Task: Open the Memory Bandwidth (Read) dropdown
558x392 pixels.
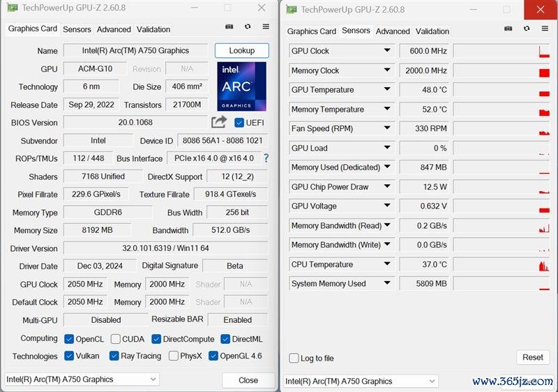Action: (387, 225)
